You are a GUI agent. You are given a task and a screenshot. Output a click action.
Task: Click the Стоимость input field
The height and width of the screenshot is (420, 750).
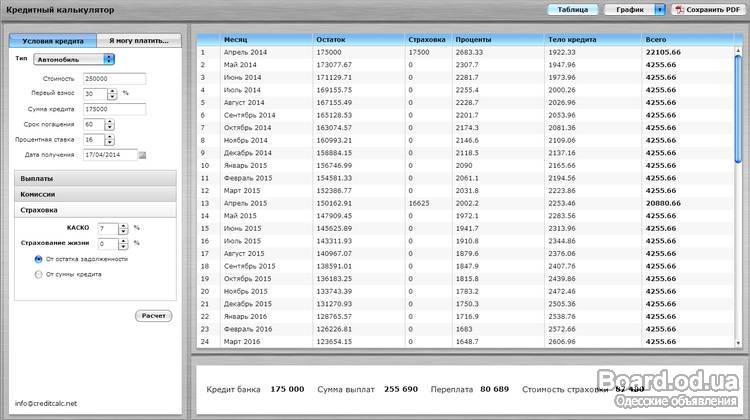(114, 78)
